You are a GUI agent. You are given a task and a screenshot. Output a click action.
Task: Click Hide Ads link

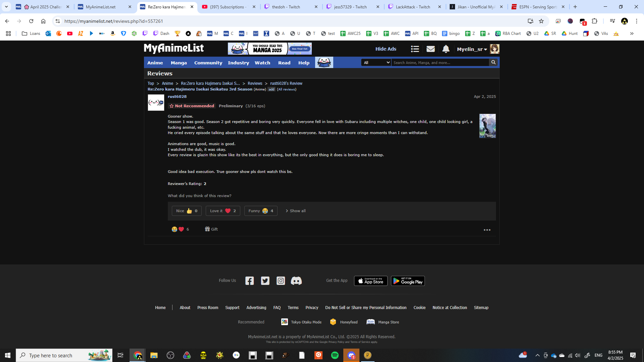pos(386,49)
